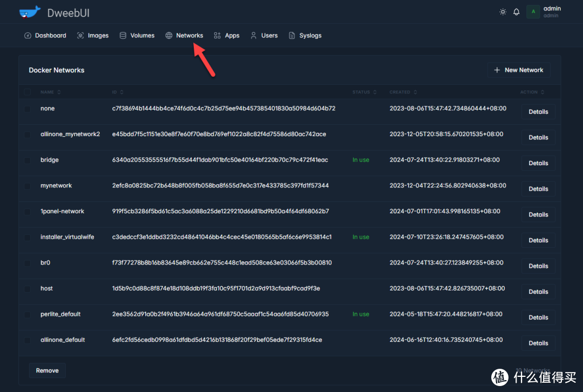The height and width of the screenshot is (392, 583).
Task: Click the admin avatar icon
Action: coord(533,12)
